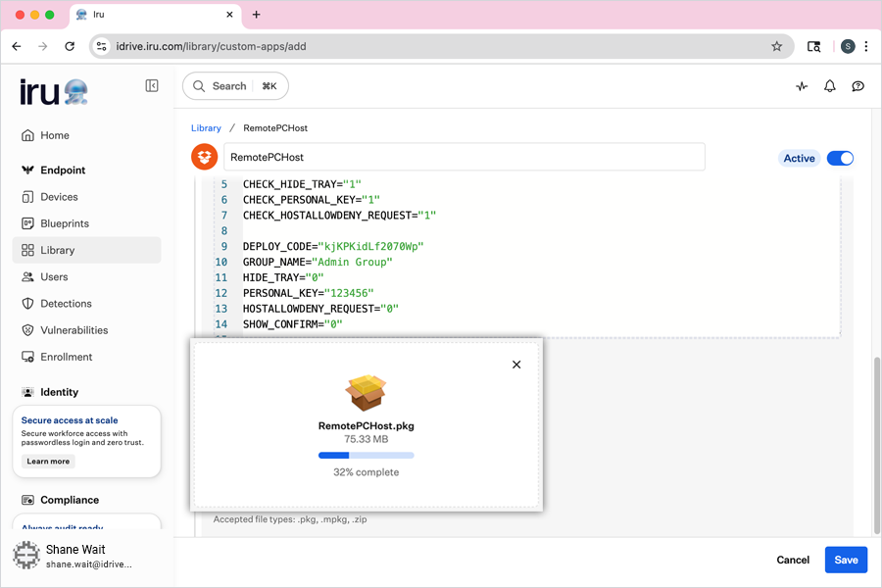Click the upload progress bar
The height and width of the screenshot is (588, 882).
pyautogui.click(x=366, y=456)
